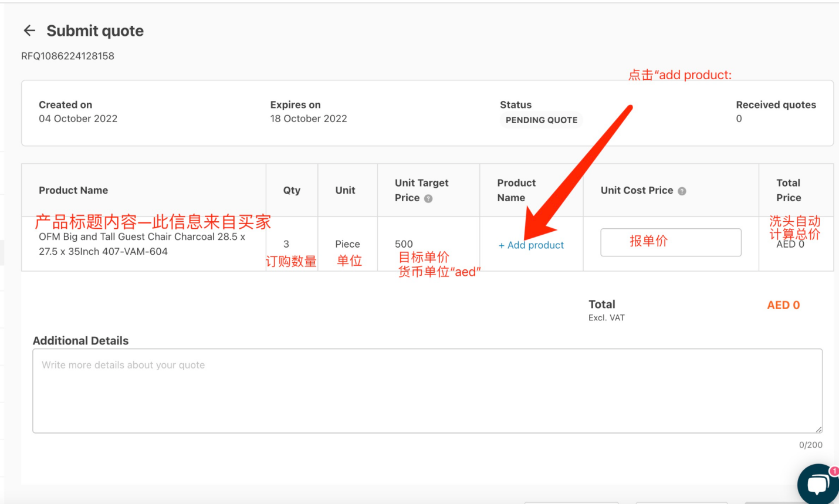Click the 04 October 2022 created date
Image resolution: width=839 pixels, height=504 pixels.
point(78,119)
